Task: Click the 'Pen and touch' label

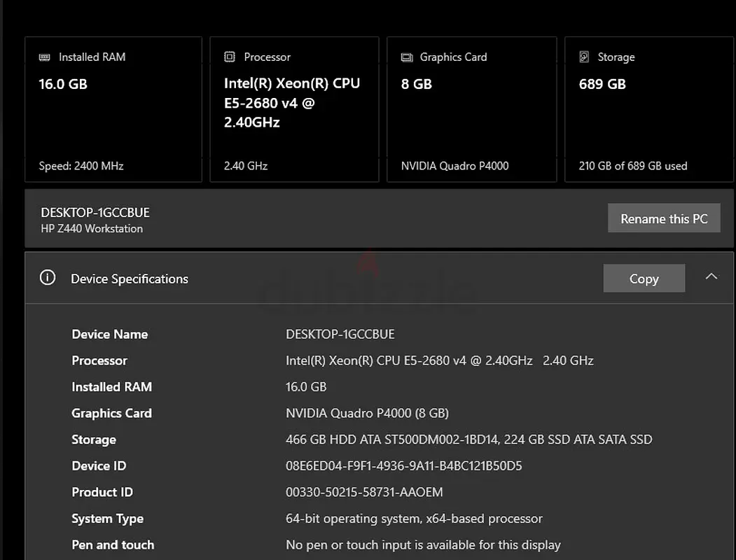Action: click(113, 545)
